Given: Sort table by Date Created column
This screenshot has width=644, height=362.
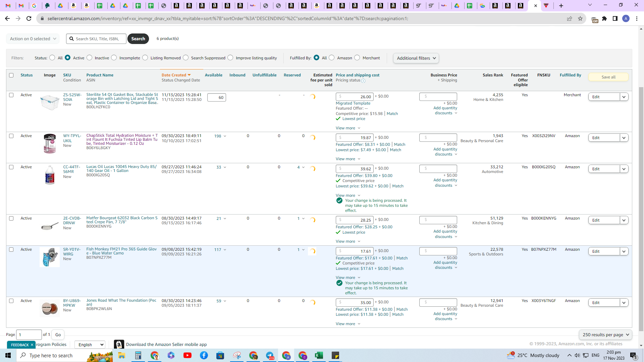Looking at the screenshot, I should (x=176, y=75).
